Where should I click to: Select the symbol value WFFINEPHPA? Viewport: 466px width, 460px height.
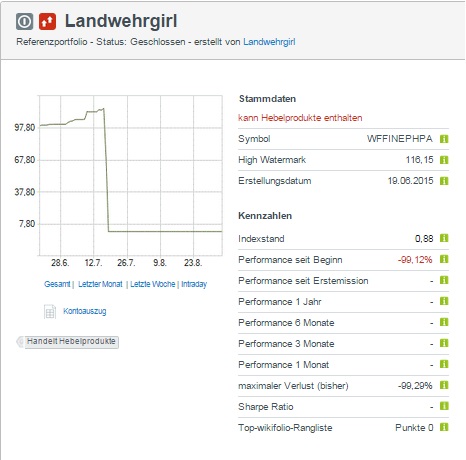pyautogui.click(x=400, y=139)
